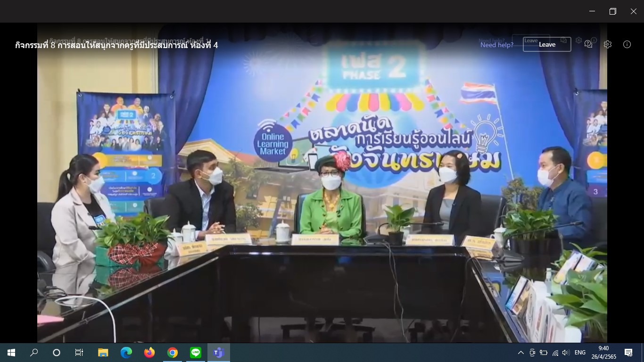The width and height of the screenshot is (644, 362).
Task: Show event info via the circled i icon
Action: click(627, 44)
